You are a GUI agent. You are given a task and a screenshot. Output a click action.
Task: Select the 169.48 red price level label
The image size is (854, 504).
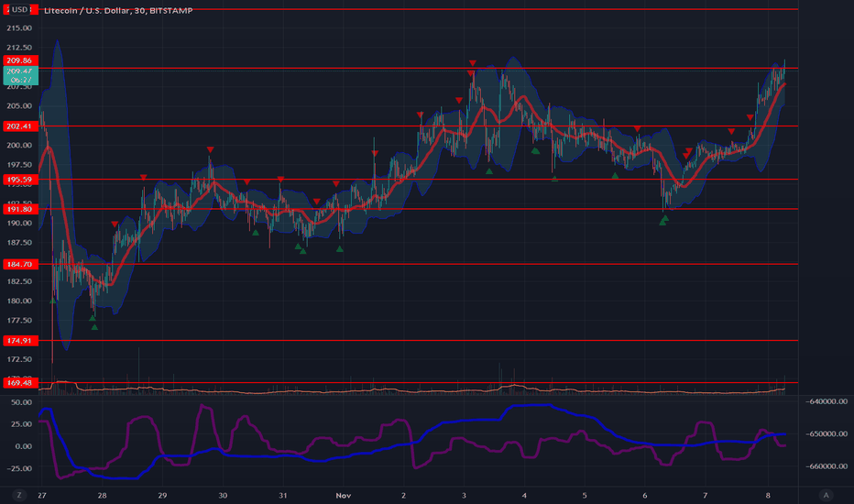coord(19,383)
